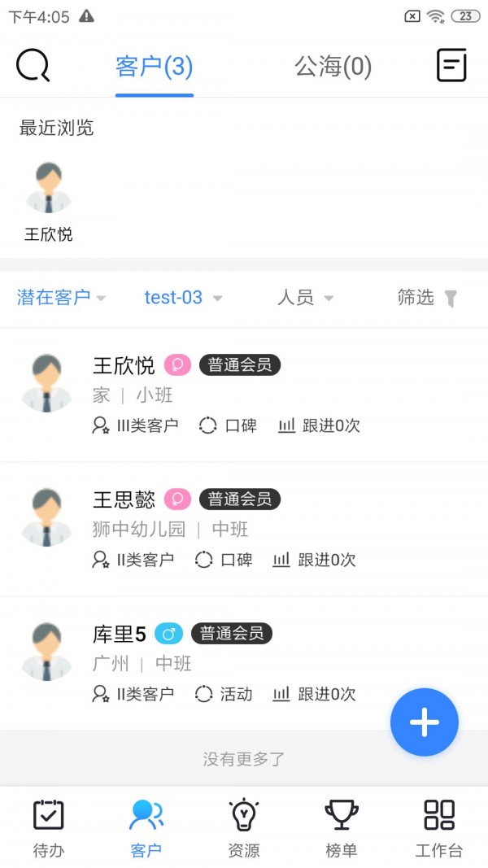The width and height of the screenshot is (488, 868).
Task: Tap the blue male gender icon beside 库里5
Action: [x=169, y=635]
